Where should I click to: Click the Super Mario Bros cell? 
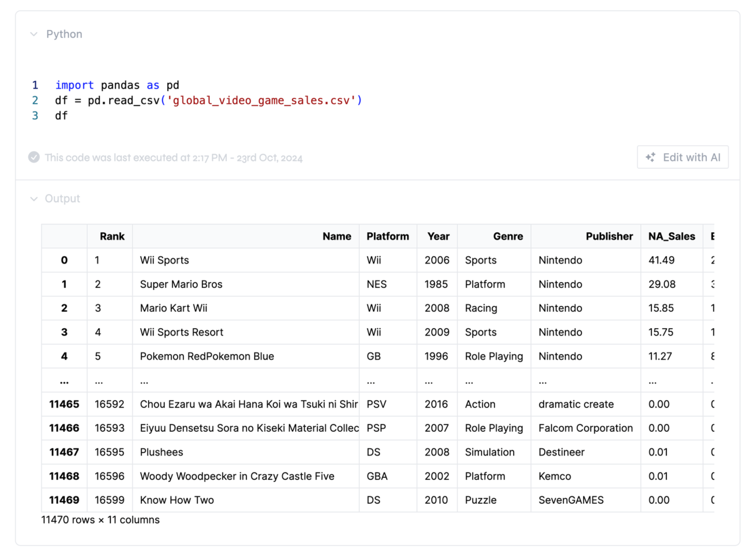click(181, 284)
